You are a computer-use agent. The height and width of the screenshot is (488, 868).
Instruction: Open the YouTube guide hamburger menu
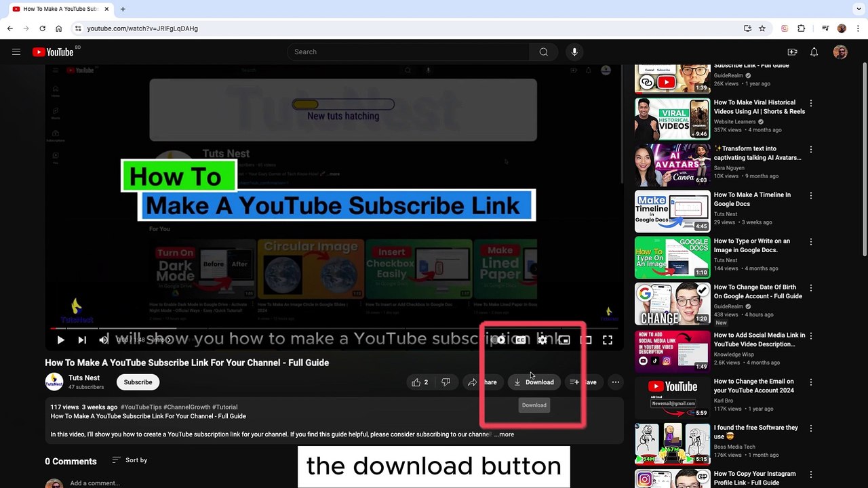pyautogui.click(x=16, y=52)
